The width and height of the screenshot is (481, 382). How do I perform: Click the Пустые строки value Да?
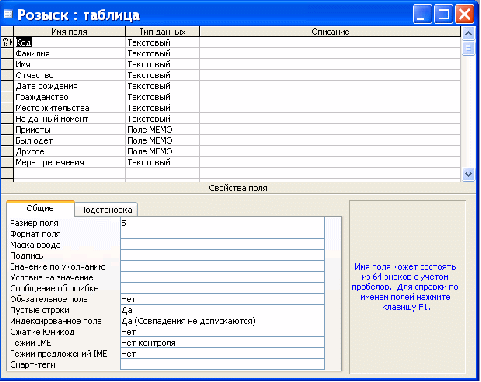point(222,310)
